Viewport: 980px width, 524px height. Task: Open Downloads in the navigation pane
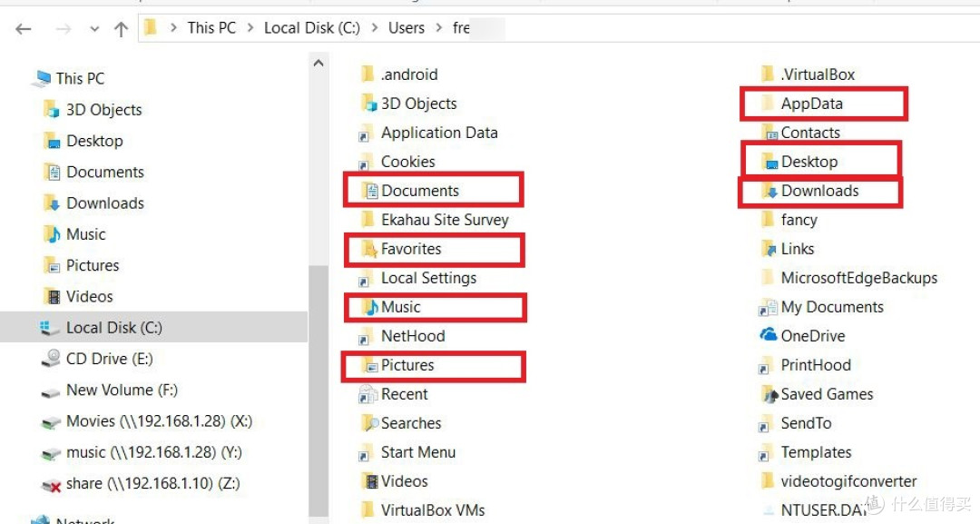coord(93,203)
